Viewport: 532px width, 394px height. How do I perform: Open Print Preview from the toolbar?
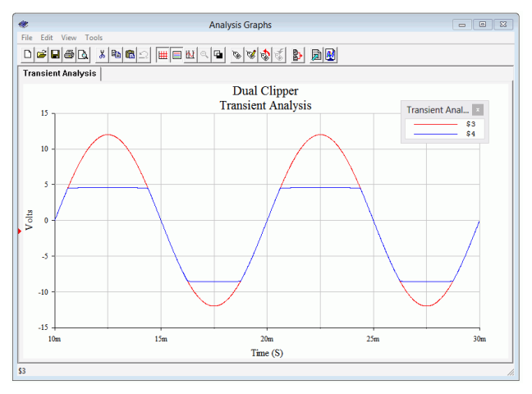click(x=83, y=54)
